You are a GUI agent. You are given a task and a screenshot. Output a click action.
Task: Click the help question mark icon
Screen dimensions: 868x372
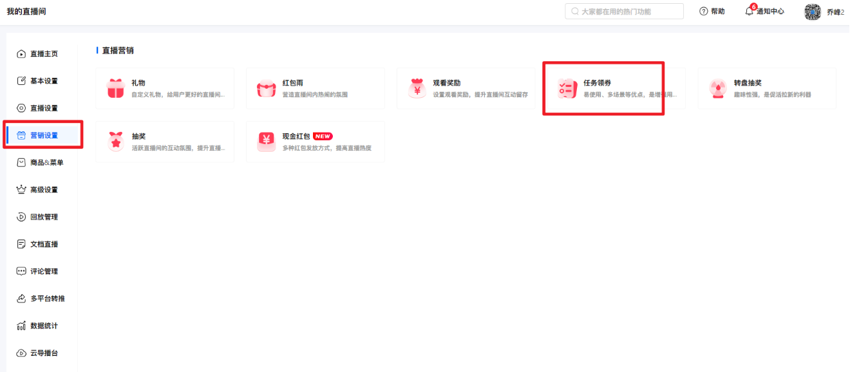click(704, 12)
